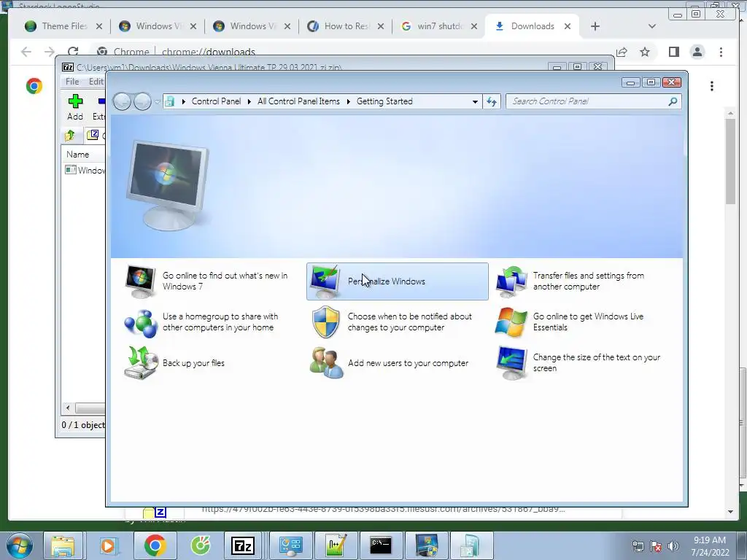The width and height of the screenshot is (747, 560).
Task: Select the Downloads tab in Chrome
Action: 532,26
